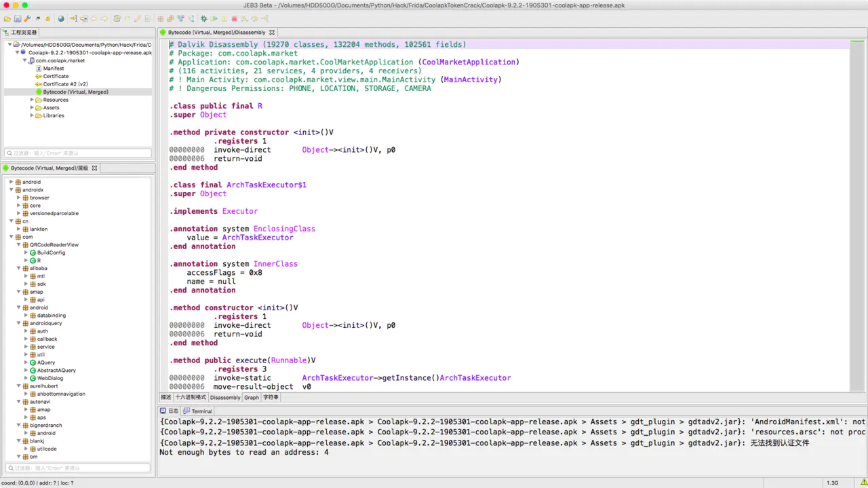Click the yellow pause debug icon

click(x=224, y=19)
